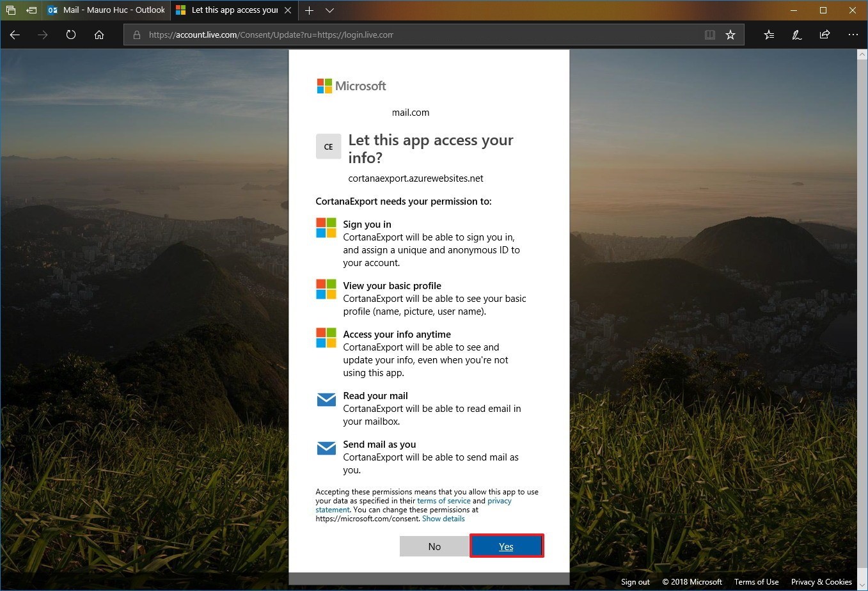
Task: Click the Read your mail heading
Action: point(375,396)
